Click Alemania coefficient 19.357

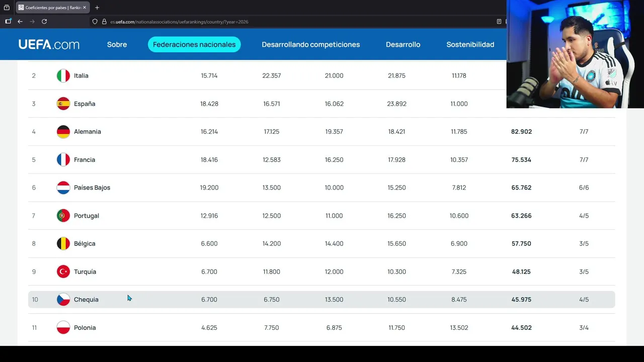pyautogui.click(x=334, y=132)
